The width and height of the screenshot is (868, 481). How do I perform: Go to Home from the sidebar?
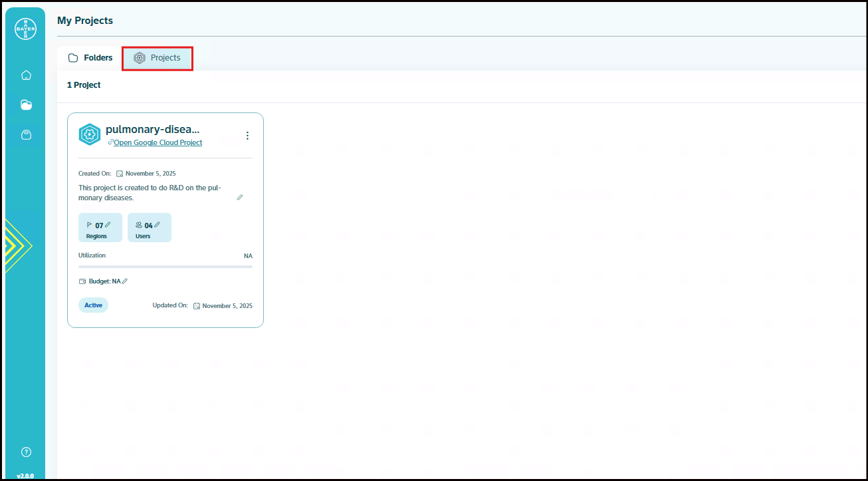click(x=26, y=75)
